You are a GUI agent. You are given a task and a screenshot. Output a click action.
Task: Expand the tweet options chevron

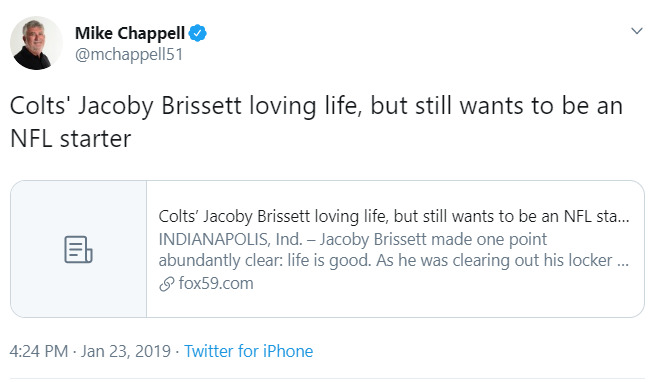(x=636, y=31)
